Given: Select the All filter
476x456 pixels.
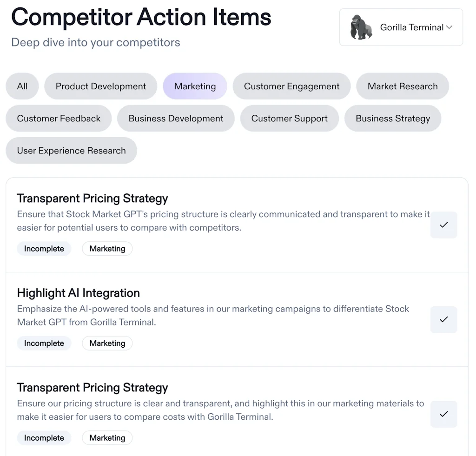Looking at the screenshot, I should (22, 86).
